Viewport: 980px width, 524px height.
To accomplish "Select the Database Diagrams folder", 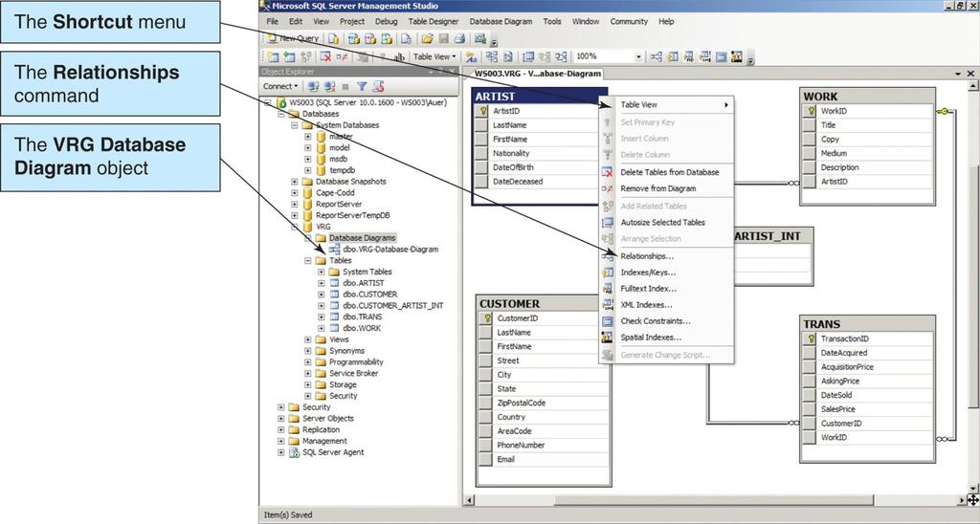I will [362, 238].
